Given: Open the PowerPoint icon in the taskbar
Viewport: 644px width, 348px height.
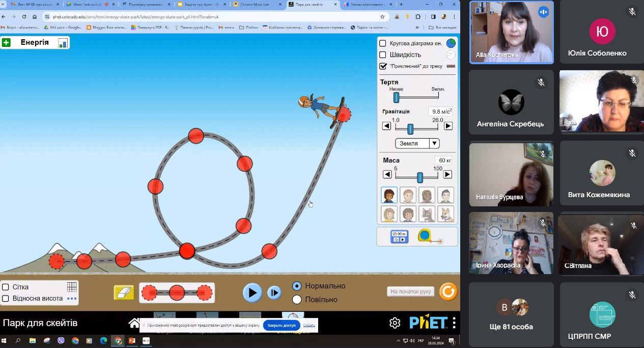Looking at the screenshot, I should coord(132,340).
